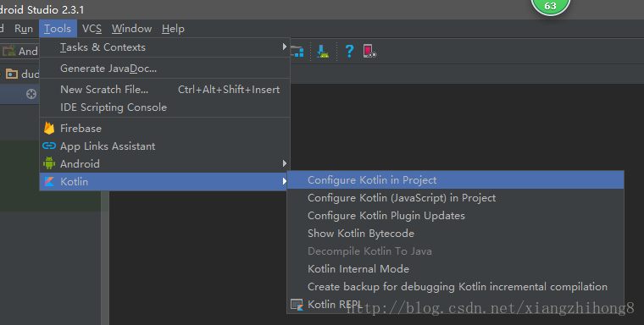The height and width of the screenshot is (325, 644).
Task: Open the VCS menu
Action: [92, 29]
